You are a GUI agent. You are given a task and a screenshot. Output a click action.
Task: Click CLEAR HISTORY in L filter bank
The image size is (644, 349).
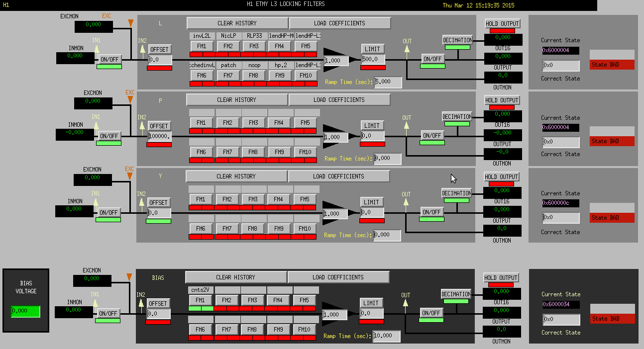(x=237, y=23)
